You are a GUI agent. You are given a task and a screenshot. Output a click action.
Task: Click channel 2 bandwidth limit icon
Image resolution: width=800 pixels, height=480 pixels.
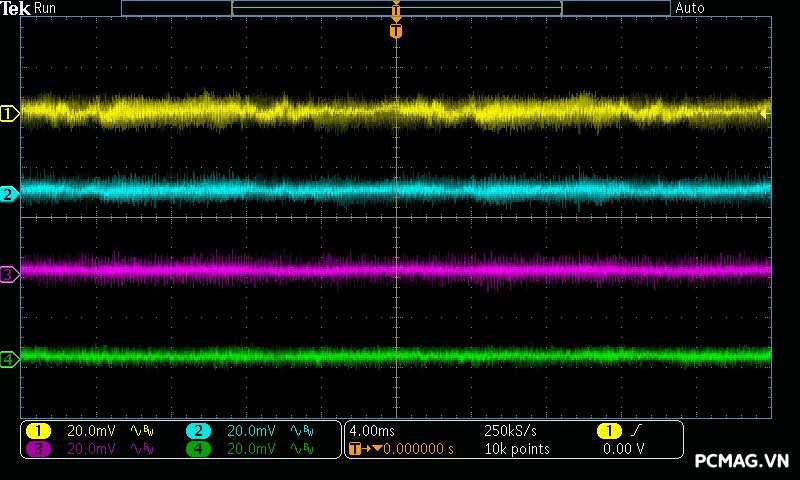302,431
